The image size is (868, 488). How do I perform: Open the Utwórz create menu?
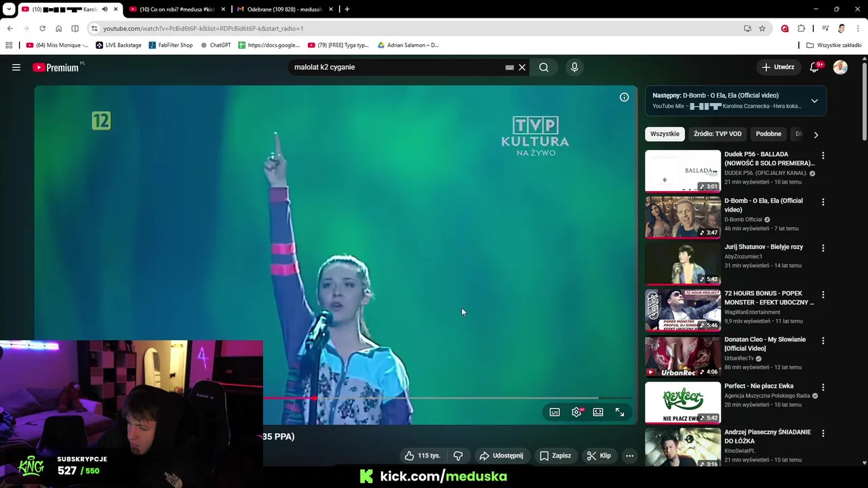(777, 67)
